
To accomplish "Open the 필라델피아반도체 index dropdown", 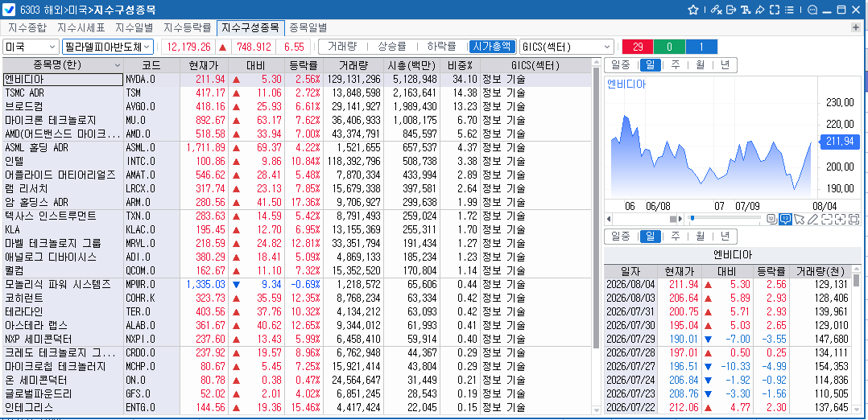I will tap(107, 47).
